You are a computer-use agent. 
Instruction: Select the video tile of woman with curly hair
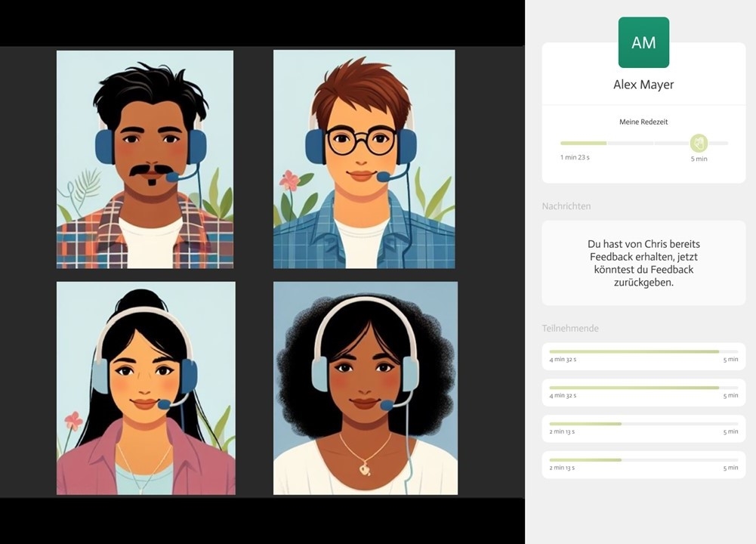coord(366,388)
